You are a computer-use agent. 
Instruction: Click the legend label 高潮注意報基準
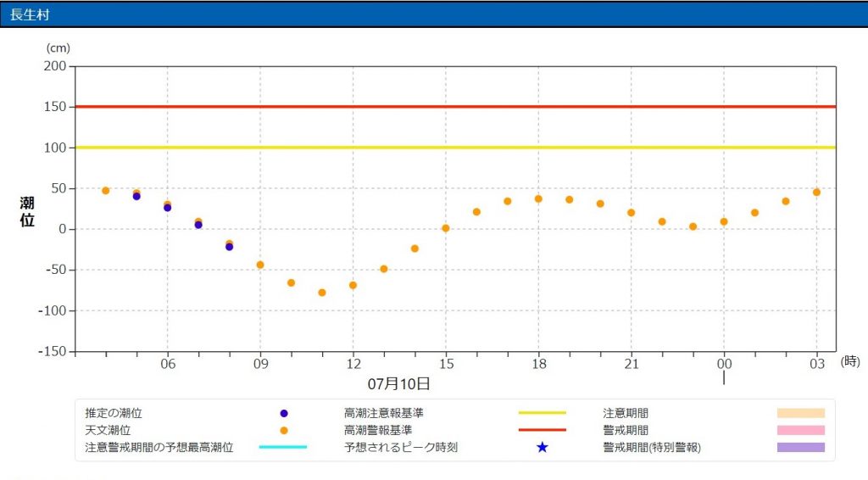click(x=384, y=413)
